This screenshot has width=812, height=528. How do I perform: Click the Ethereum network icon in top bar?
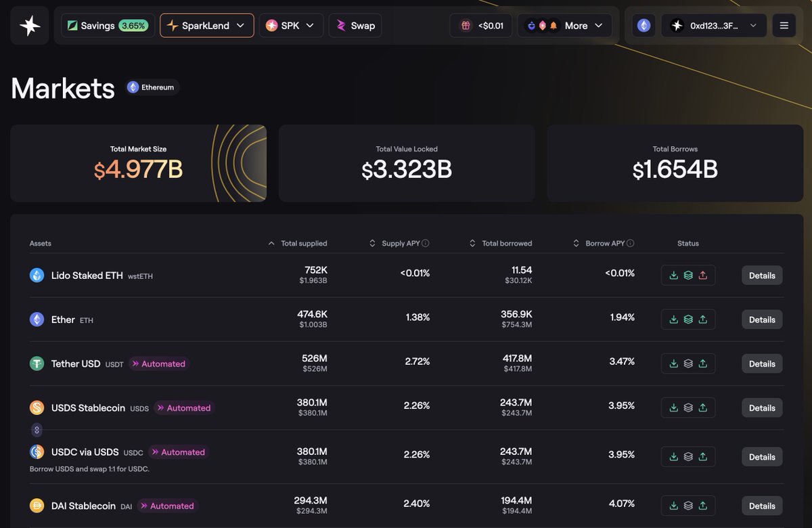(x=644, y=26)
